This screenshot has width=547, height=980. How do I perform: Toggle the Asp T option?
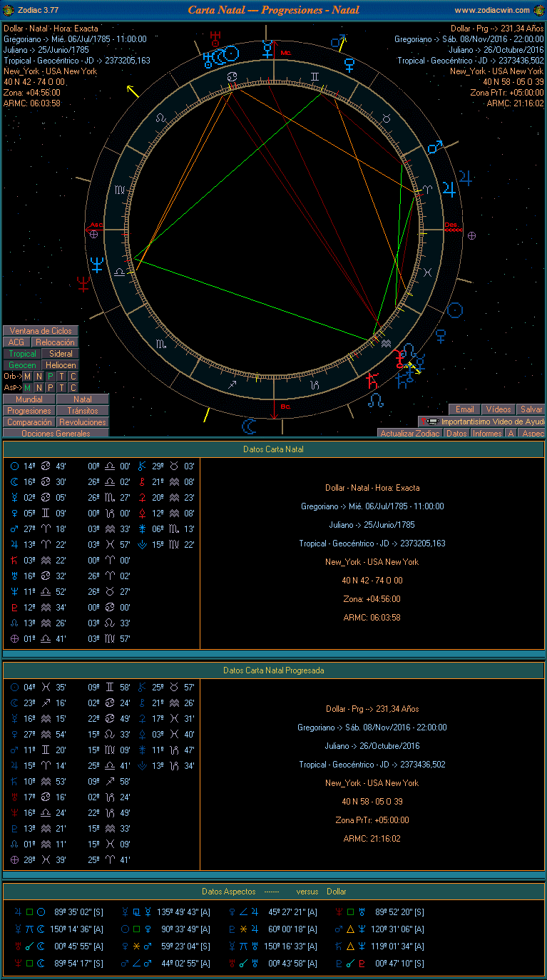(x=61, y=387)
